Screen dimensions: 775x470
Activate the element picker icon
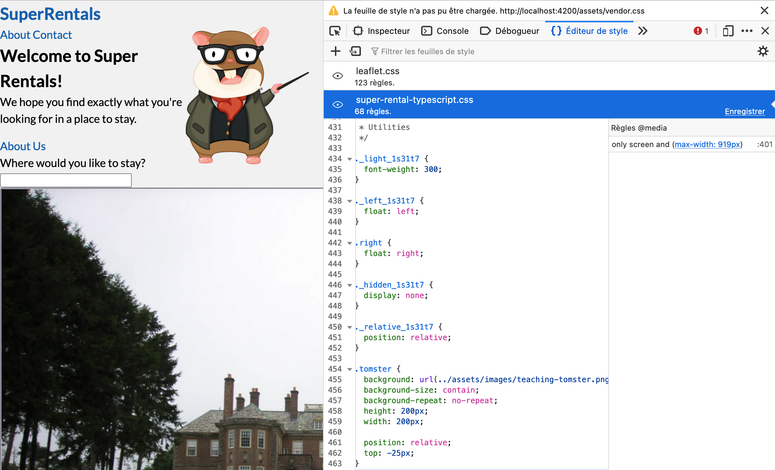(335, 31)
